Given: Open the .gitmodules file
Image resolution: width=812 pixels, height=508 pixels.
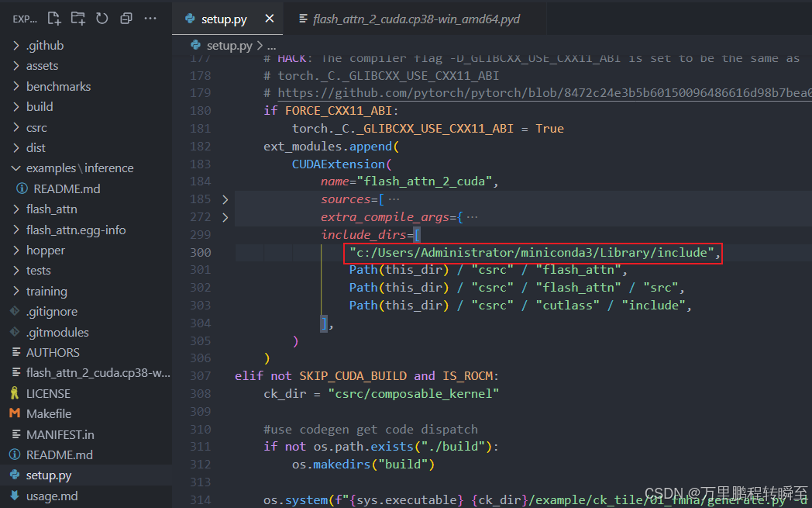Looking at the screenshot, I should (86, 332).
